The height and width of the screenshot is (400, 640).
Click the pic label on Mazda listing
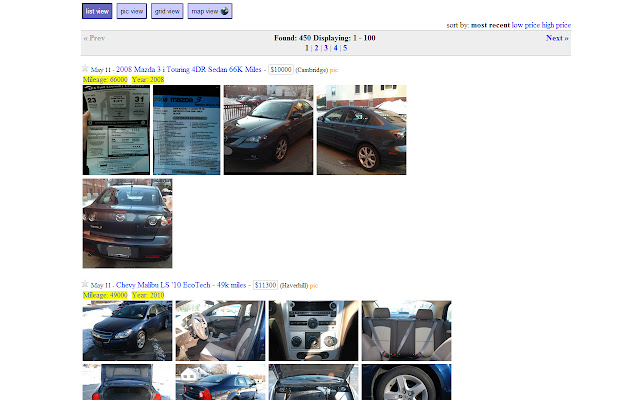coord(334,70)
